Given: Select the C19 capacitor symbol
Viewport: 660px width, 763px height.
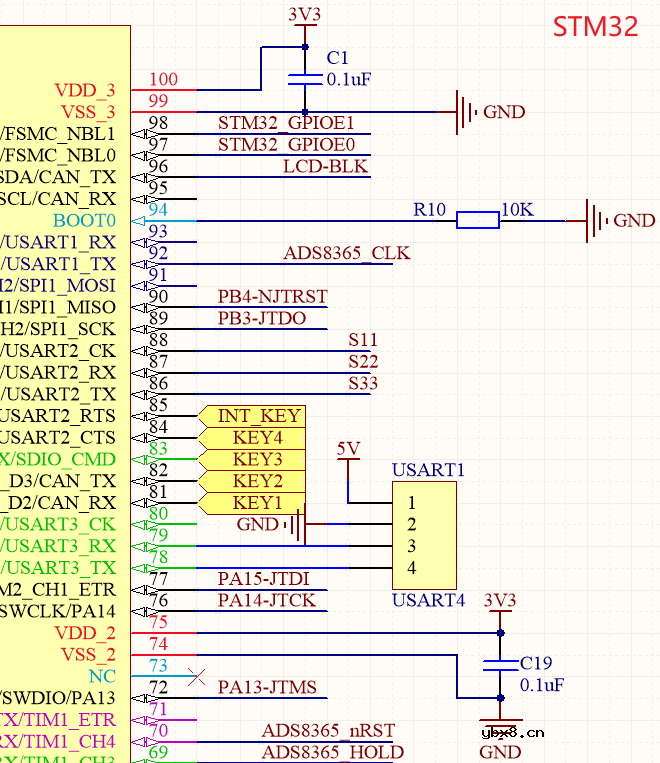Looking at the screenshot, I should pyautogui.click(x=499, y=665).
